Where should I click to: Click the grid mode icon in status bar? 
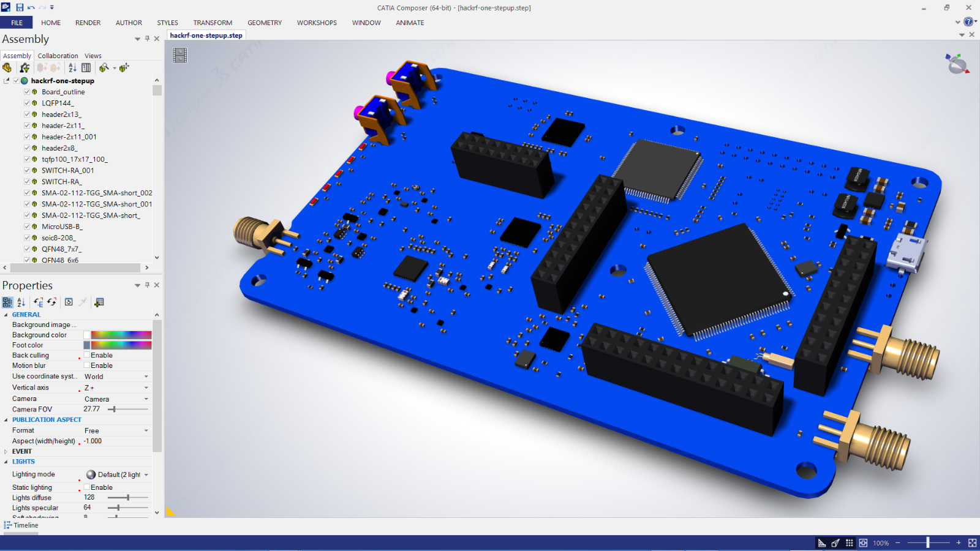point(849,542)
